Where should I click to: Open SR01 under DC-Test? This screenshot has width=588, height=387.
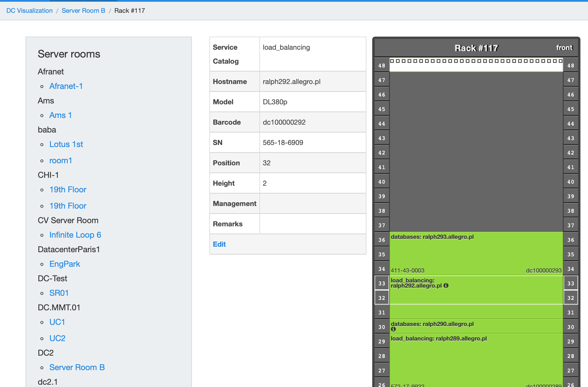[59, 293]
